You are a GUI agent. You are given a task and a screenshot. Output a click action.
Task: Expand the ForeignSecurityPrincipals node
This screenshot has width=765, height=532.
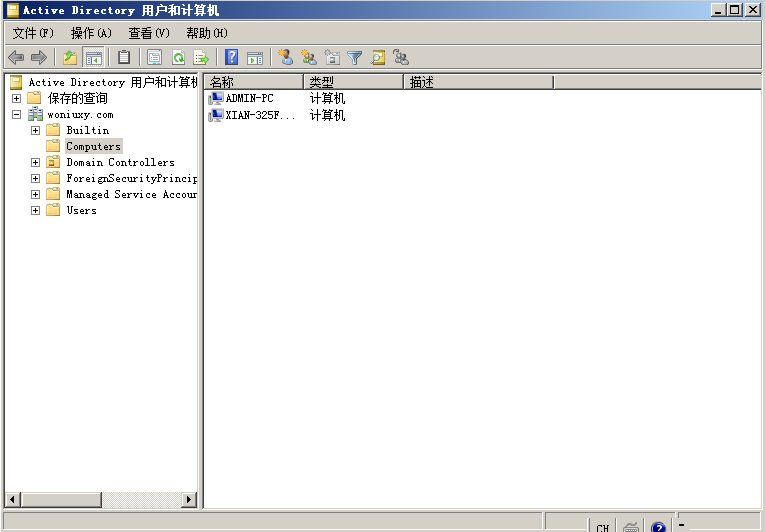pyautogui.click(x=35, y=178)
